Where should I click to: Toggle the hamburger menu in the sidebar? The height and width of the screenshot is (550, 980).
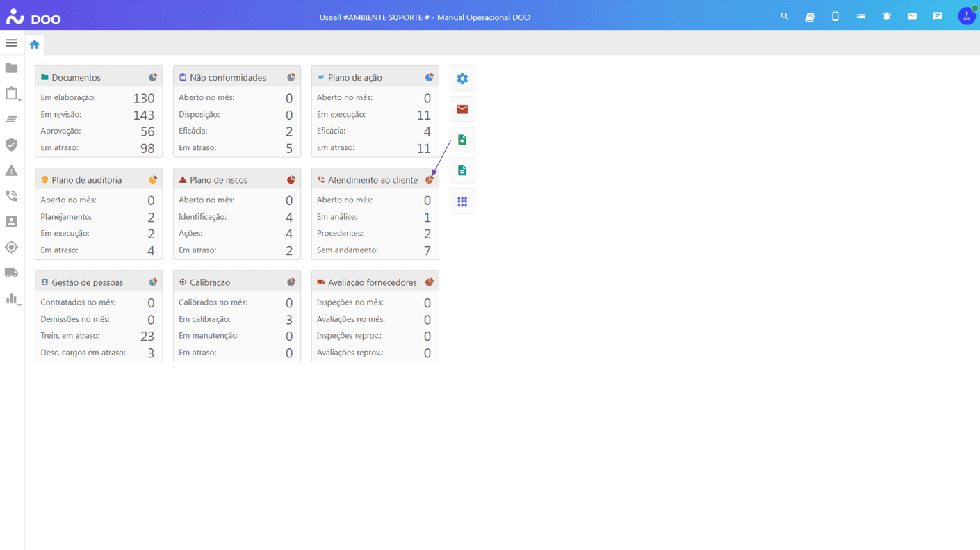point(11,43)
